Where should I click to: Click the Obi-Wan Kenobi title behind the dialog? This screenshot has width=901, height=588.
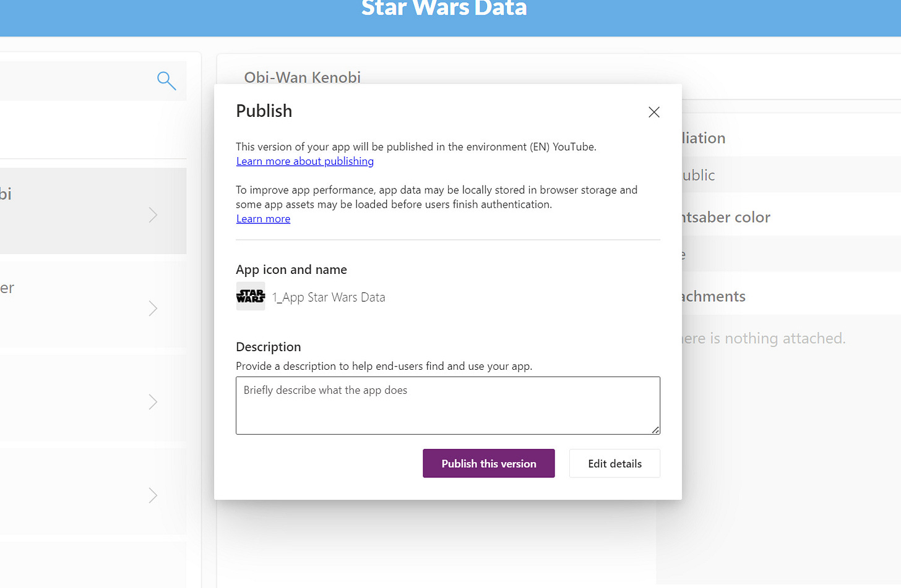coord(302,77)
